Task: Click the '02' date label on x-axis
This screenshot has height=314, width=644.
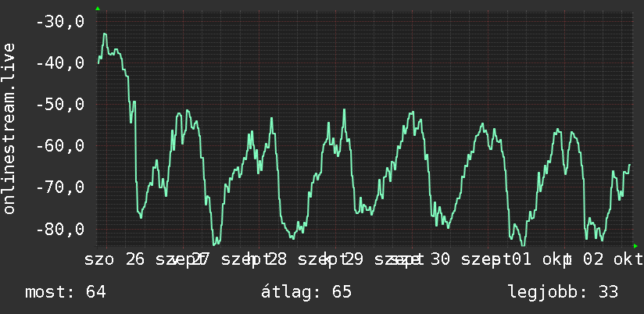Action: click(593, 259)
